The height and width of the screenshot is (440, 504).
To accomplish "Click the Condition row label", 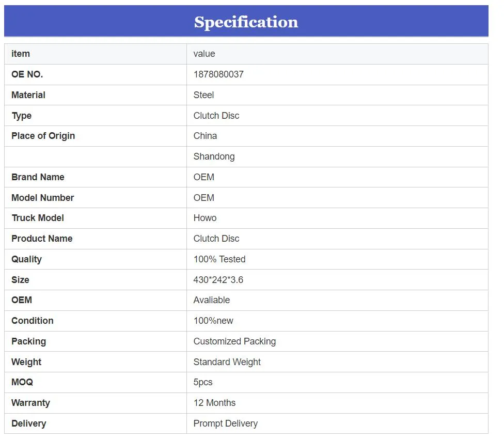I will tap(33, 321).
